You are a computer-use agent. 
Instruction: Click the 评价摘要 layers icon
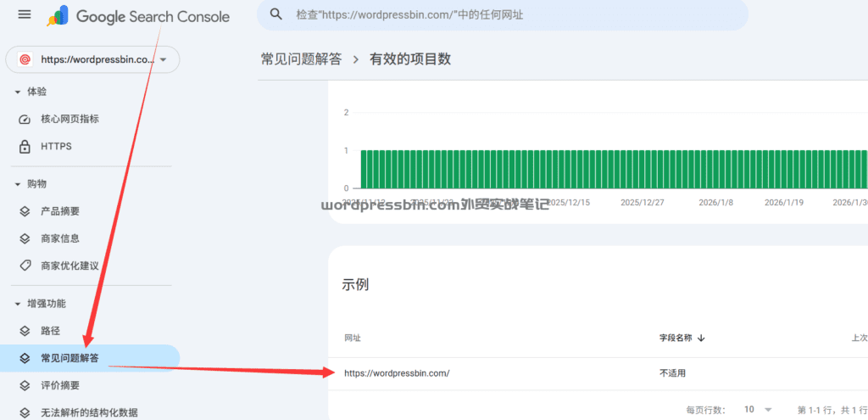tap(25, 385)
